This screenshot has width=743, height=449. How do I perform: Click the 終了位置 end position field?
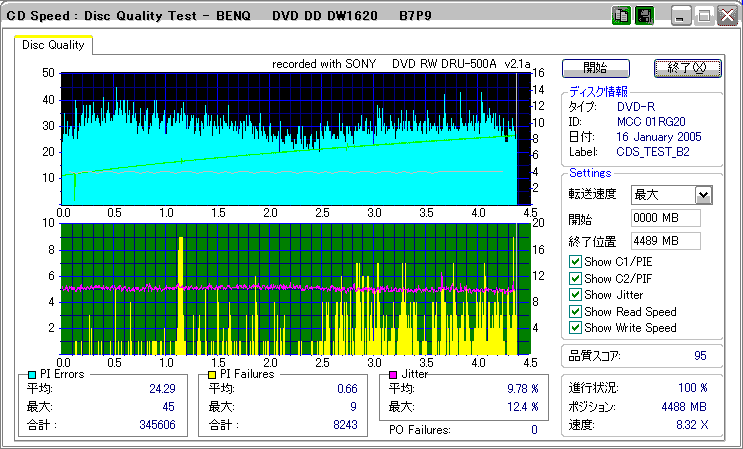tap(665, 241)
